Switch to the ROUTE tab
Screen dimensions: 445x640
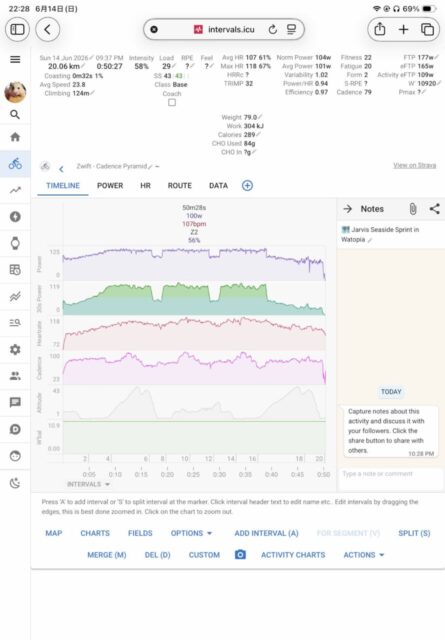tap(180, 186)
